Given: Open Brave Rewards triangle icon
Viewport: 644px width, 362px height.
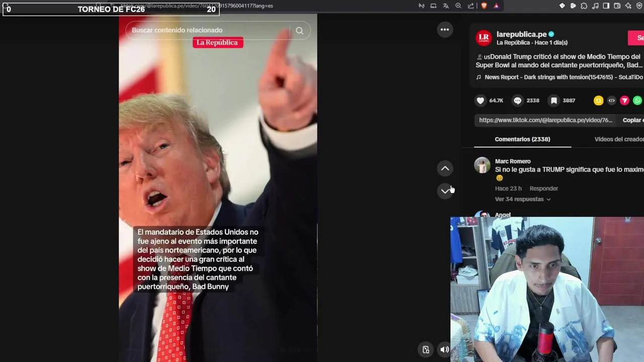Looking at the screenshot, I should click(496, 6).
